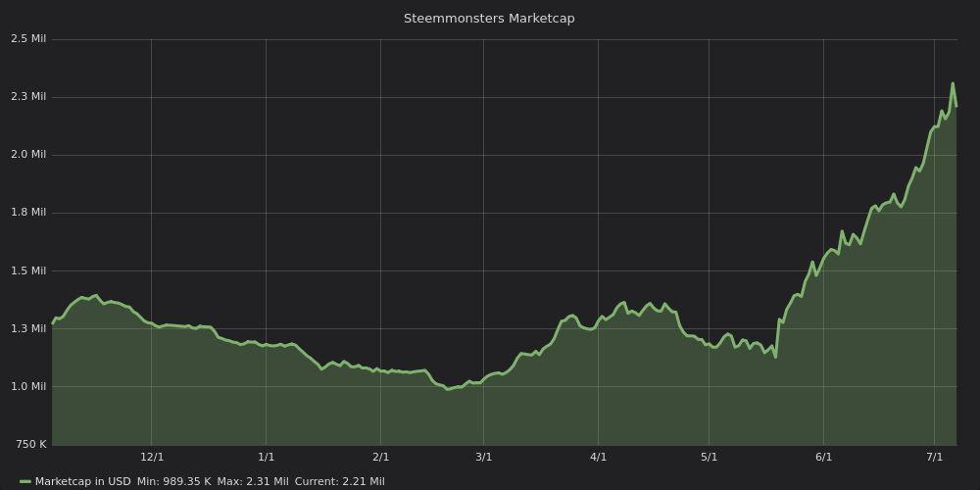Click the 2.0 Mil y-axis label
The width and height of the screenshot is (980, 490).
[28, 155]
